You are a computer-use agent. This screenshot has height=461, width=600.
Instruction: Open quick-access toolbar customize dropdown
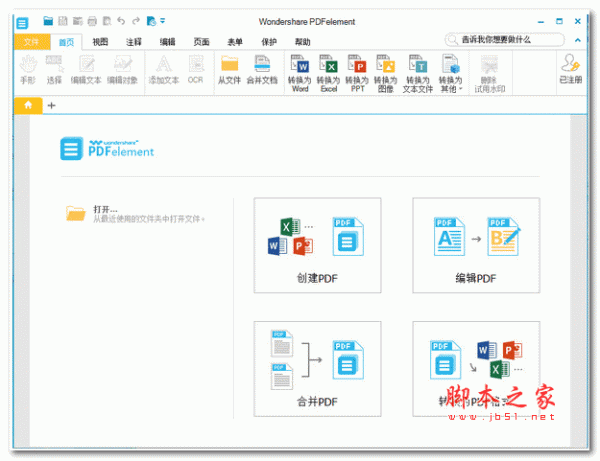coord(163,21)
